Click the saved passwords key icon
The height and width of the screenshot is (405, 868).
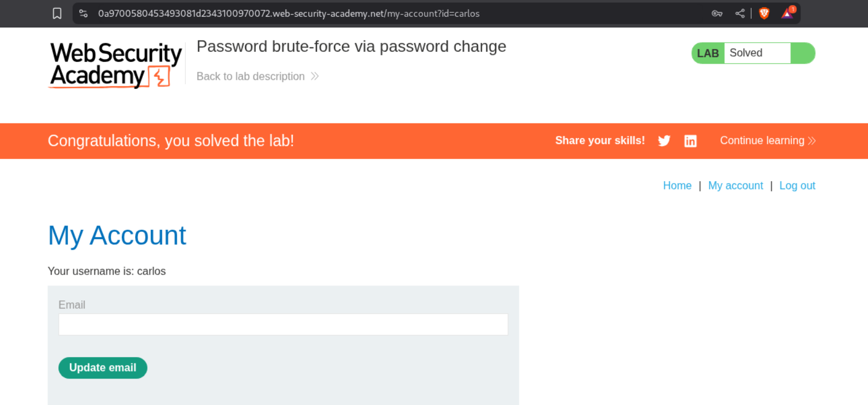[717, 13]
